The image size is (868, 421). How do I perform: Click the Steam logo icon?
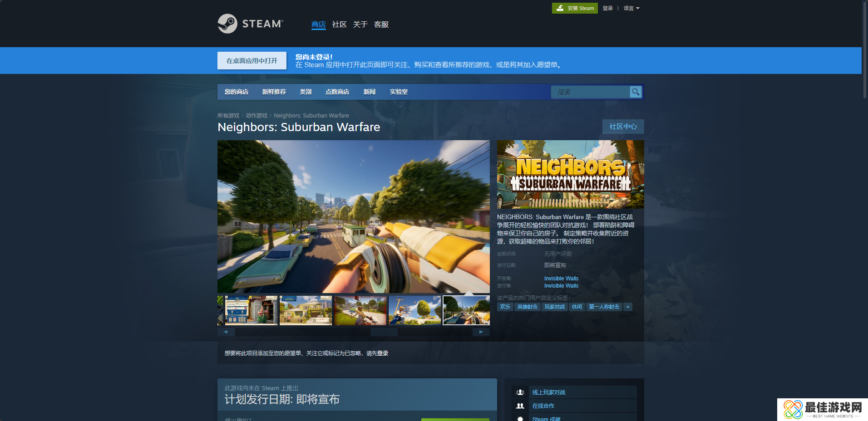coord(227,24)
